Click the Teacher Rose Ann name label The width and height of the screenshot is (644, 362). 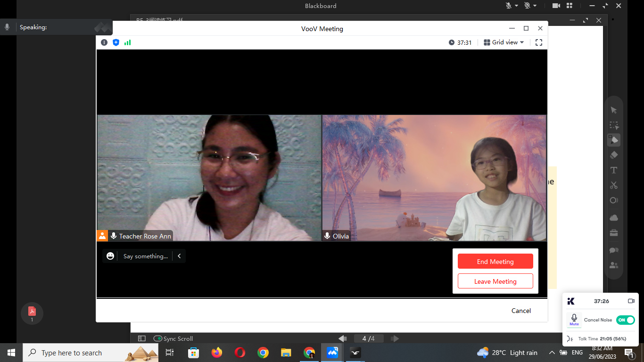145,236
